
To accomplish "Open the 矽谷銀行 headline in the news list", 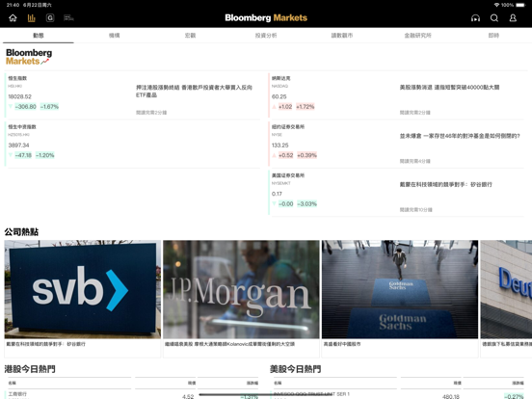I will [446, 185].
